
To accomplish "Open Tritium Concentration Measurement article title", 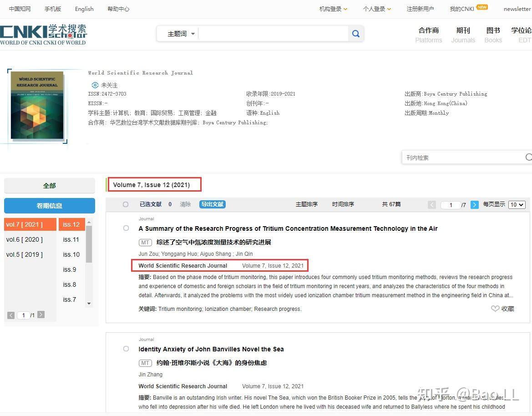I will pyautogui.click(x=288, y=228).
